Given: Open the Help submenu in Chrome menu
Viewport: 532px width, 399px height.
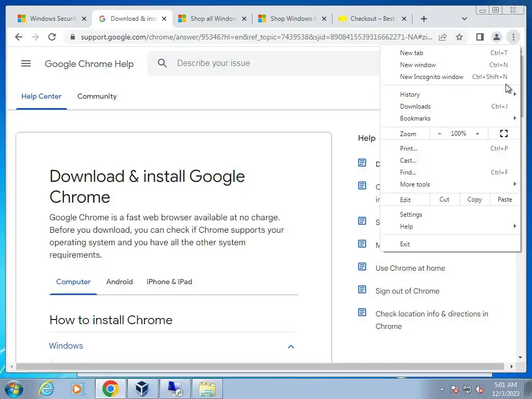Looking at the screenshot, I should 450,227.
